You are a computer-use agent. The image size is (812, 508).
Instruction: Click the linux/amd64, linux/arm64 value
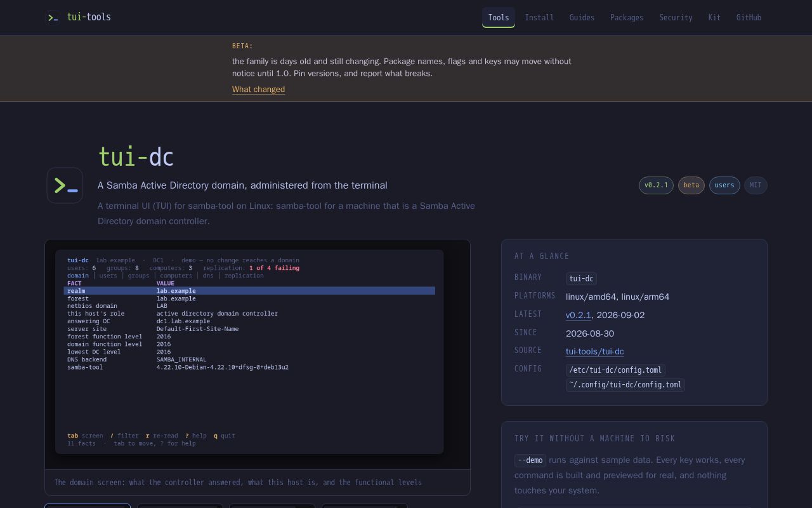[617, 297]
